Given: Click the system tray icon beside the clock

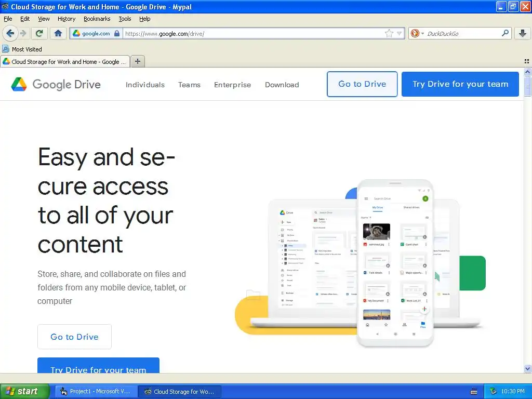Looking at the screenshot, I should [x=493, y=391].
